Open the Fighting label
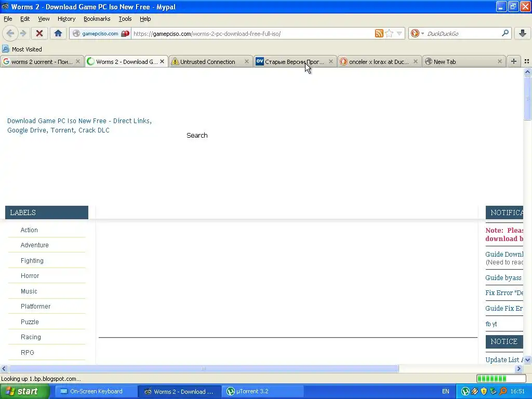532x399 pixels. pos(32,261)
